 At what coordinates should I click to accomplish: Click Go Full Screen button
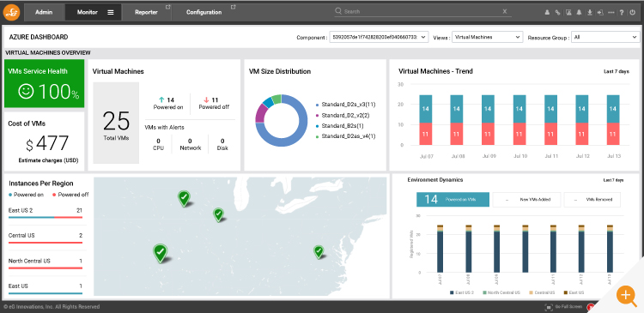tap(563, 307)
